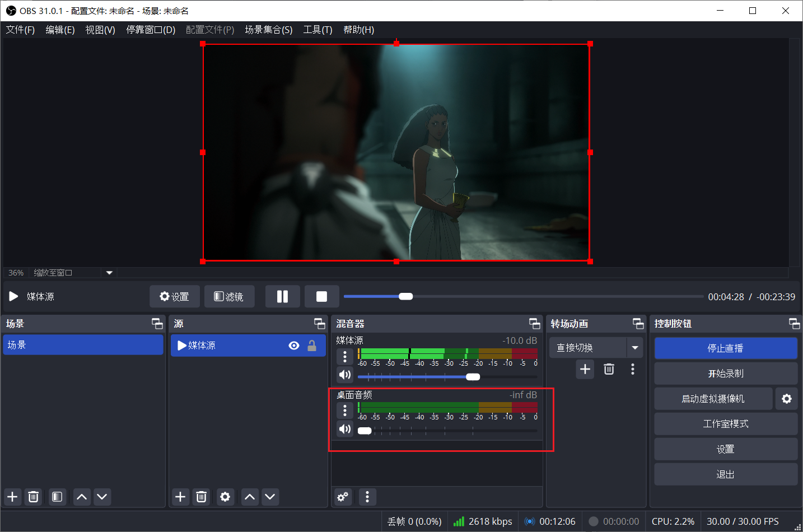Viewport: 803px width, 532px height.
Task: Open the 工具(T) menu
Action: (x=318, y=30)
